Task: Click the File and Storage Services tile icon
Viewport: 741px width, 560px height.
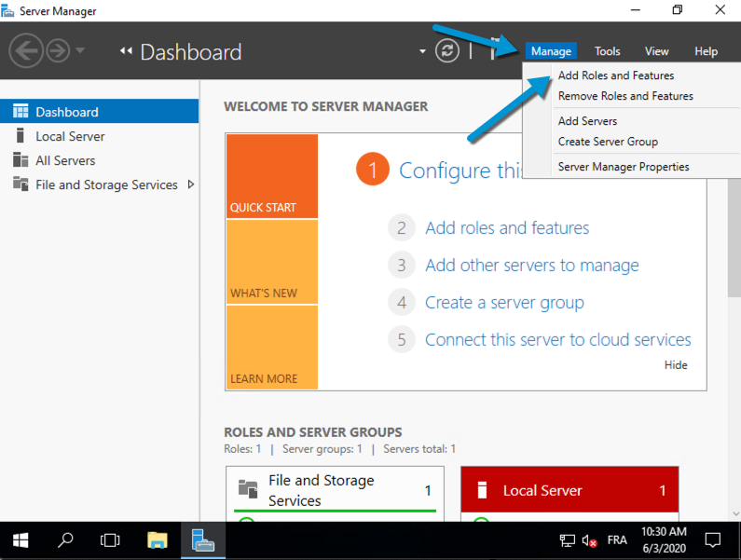Action: coord(248,489)
